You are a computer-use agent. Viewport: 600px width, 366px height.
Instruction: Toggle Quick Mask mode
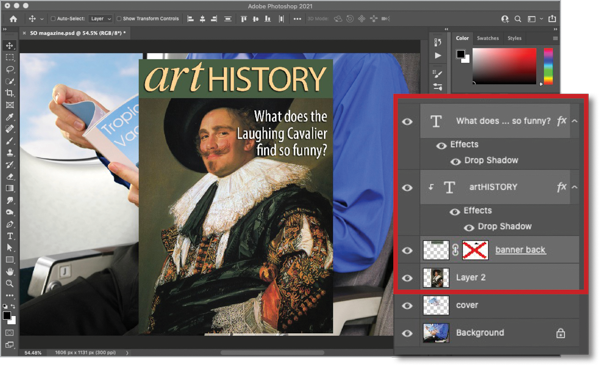tap(10, 333)
